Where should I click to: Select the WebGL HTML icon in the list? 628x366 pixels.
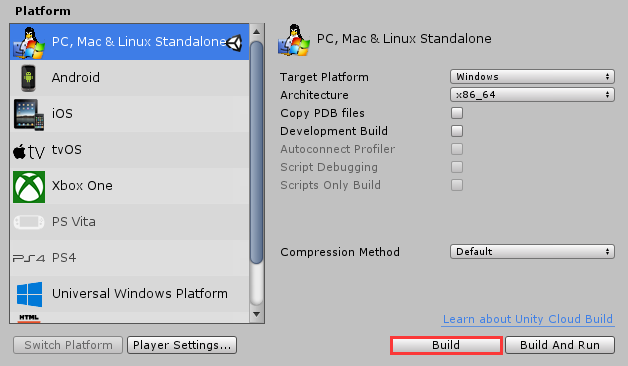(29, 318)
